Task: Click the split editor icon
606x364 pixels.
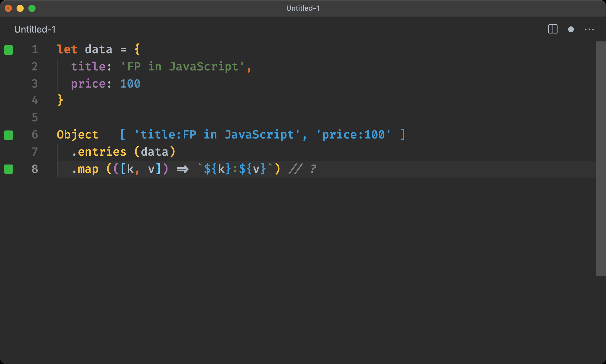Action: tap(553, 29)
